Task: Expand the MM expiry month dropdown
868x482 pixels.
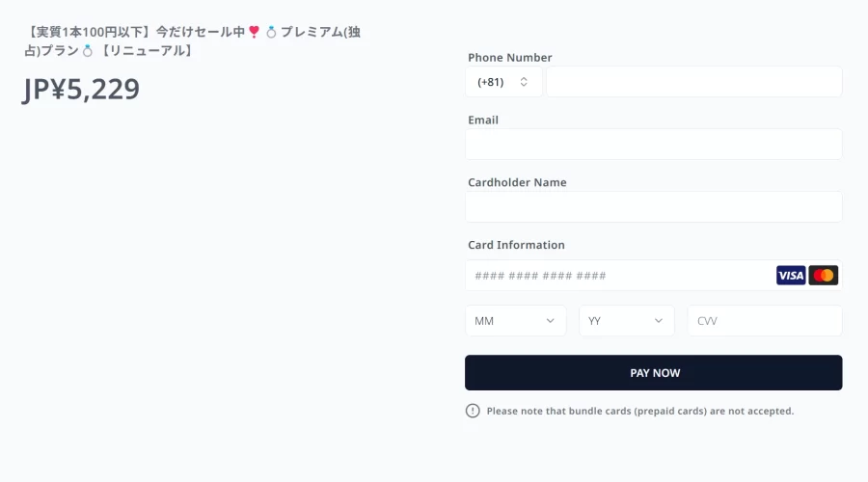Action: tap(516, 321)
